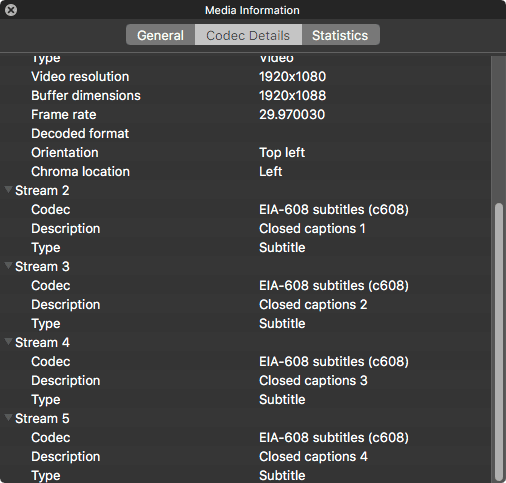
Task: Click the Description label under Stream 2
Action: click(66, 229)
